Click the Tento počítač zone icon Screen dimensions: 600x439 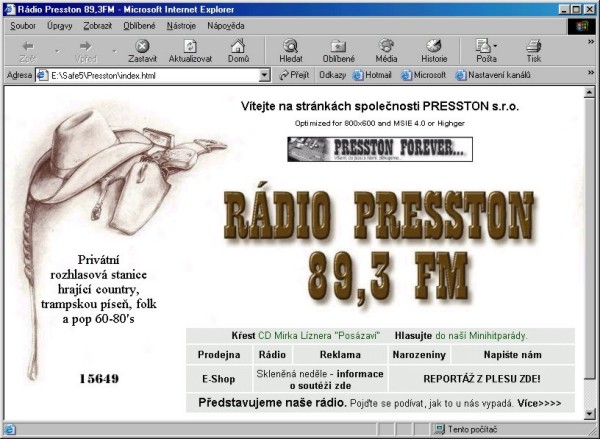coord(440,429)
